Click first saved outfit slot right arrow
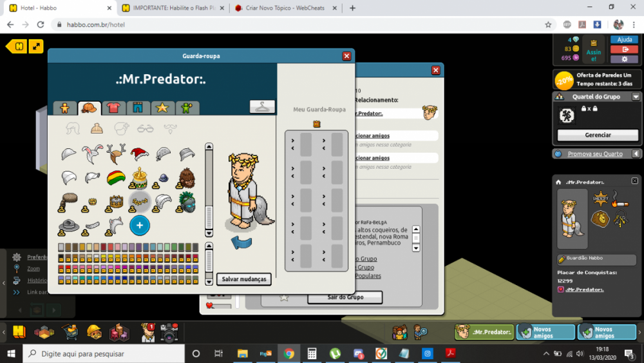This screenshot has width=644, height=363. point(293,141)
